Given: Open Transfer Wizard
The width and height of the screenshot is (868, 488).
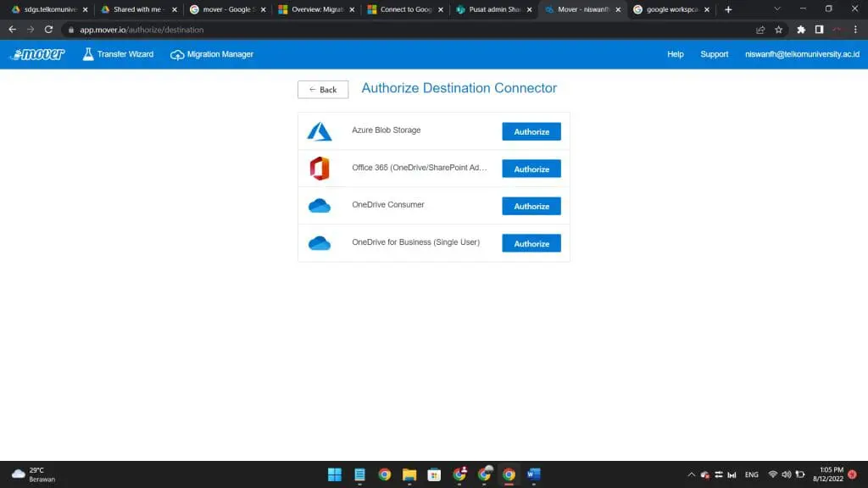Looking at the screenshot, I should pyautogui.click(x=118, y=54).
